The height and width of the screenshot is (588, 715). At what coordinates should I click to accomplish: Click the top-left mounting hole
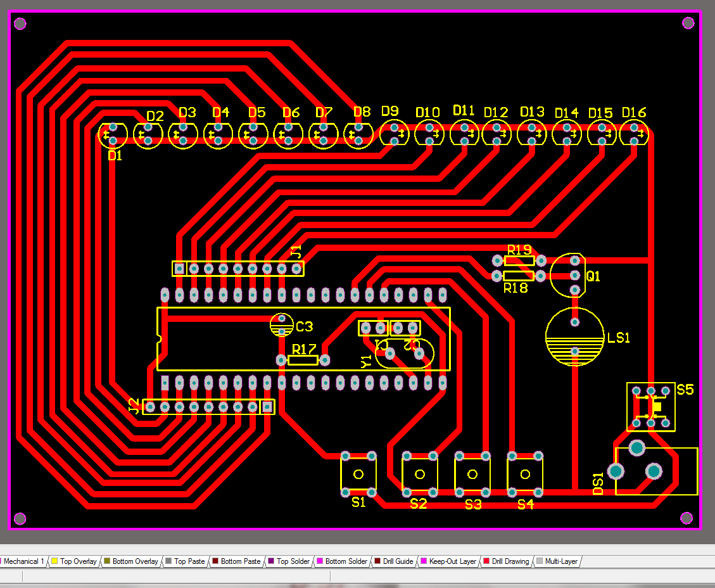pyautogui.click(x=20, y=23)
